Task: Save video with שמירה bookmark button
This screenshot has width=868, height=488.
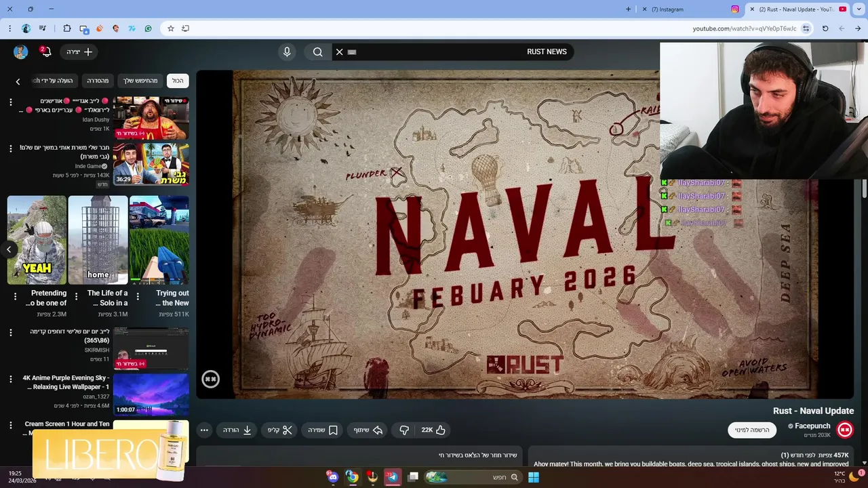Action: point(322,430)
